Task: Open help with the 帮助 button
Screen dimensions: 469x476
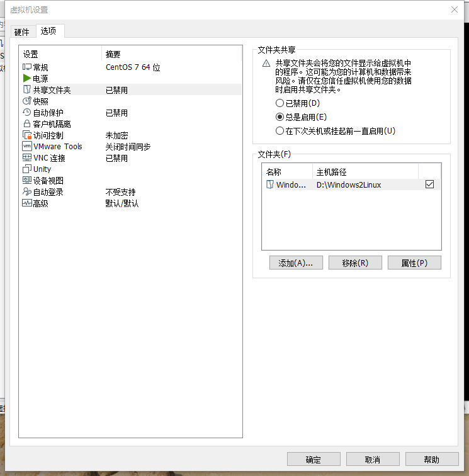Action: point(432,459)
